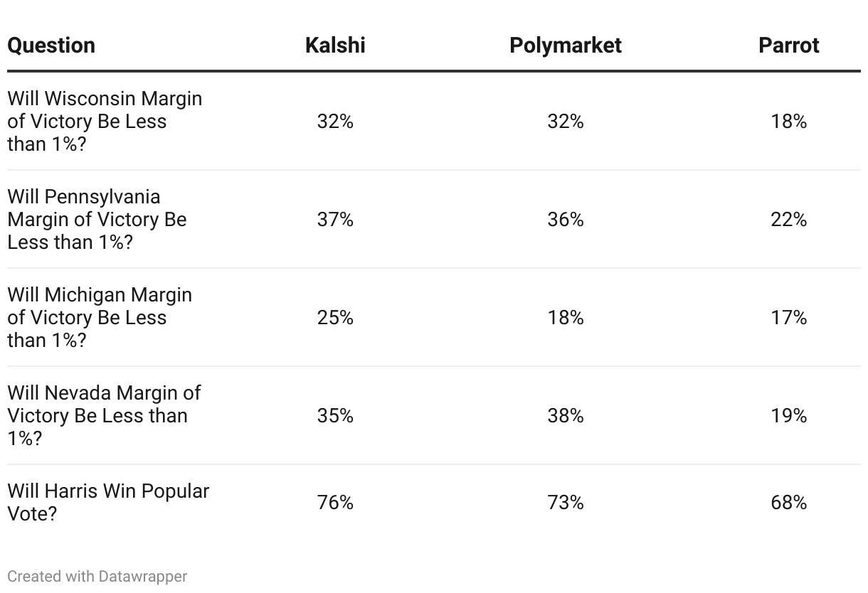This screenshot has height=593, width=868.
Task: Click the Kalshi column header
Action: click(x=335, y=46)
